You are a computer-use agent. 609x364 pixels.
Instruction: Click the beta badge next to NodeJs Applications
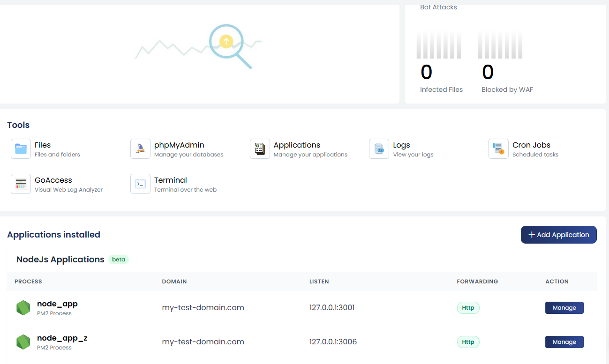[x=119, y=260]
